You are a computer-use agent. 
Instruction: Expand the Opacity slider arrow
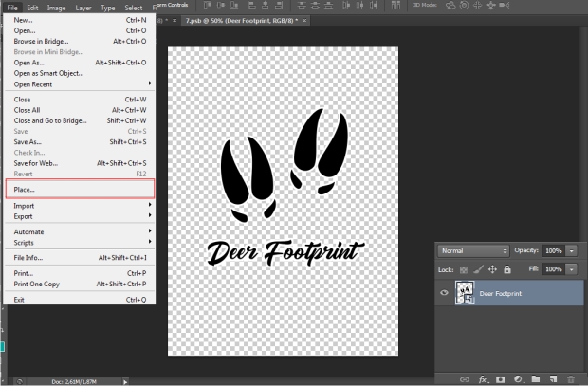[572, 250]
